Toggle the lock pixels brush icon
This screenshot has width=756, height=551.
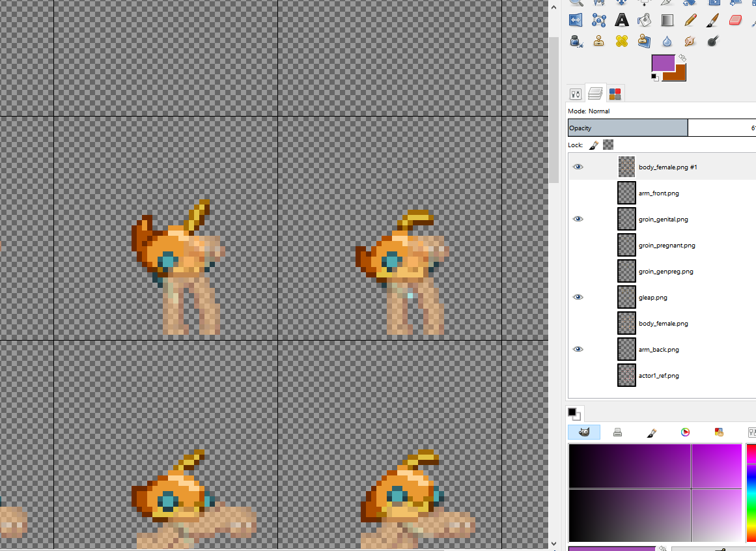[594, 145]
